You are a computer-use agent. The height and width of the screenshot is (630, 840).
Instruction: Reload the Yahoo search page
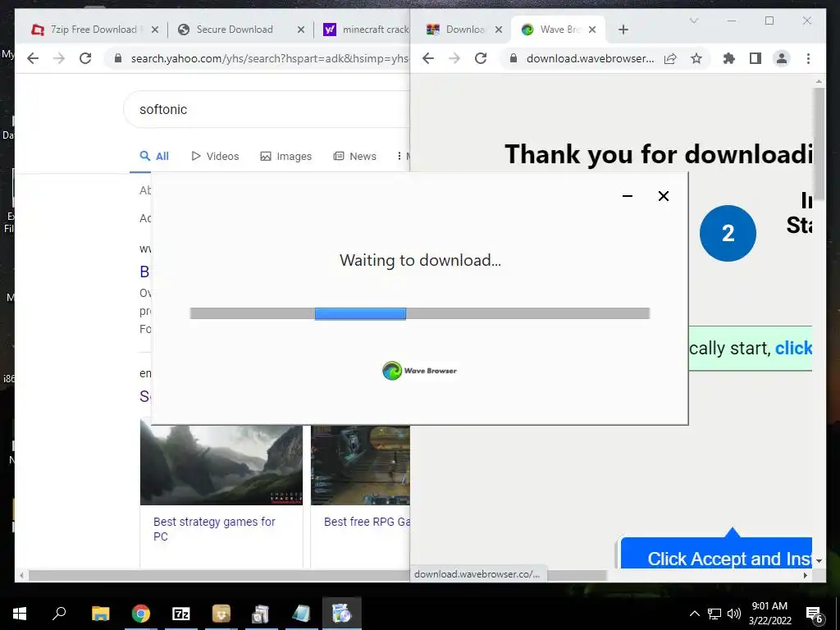coord(85,58)
